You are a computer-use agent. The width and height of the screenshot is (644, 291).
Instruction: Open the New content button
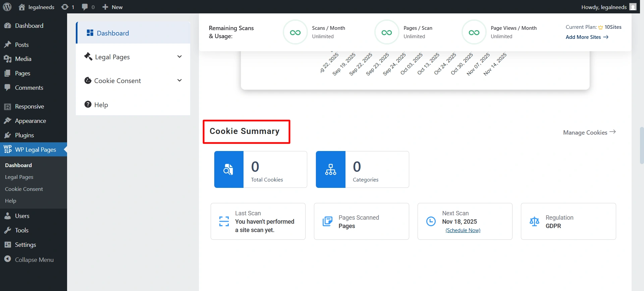[x=113, y=7]
